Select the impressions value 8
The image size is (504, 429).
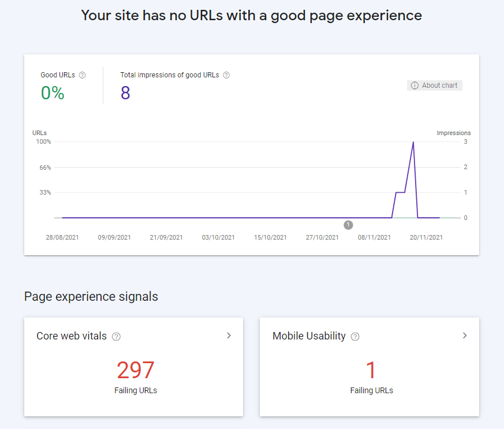tap(125, 93)
